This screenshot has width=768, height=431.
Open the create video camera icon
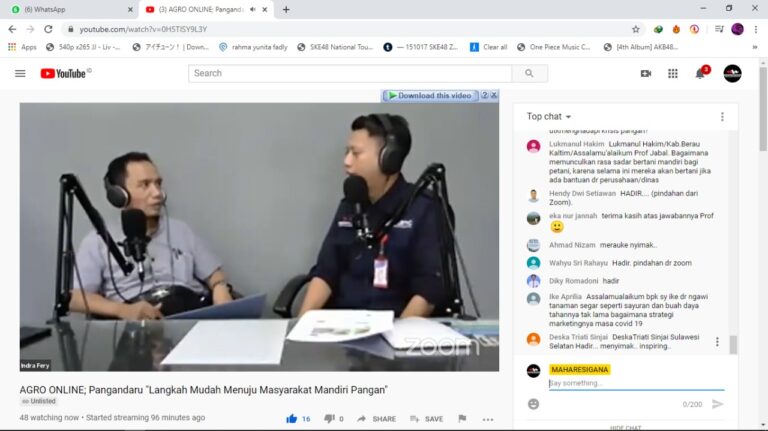pos(646,73)
